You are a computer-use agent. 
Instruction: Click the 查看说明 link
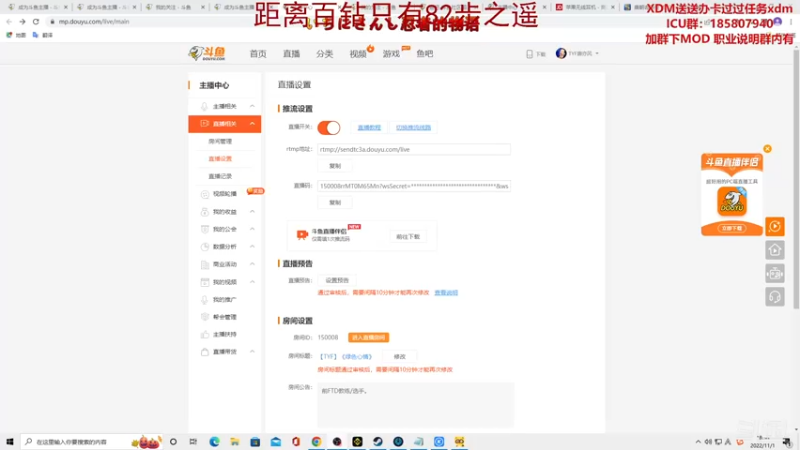click(446, 293)
